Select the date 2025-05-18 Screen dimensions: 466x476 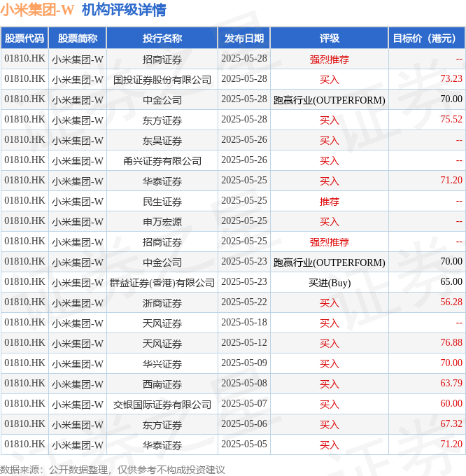tap(244, 323)
